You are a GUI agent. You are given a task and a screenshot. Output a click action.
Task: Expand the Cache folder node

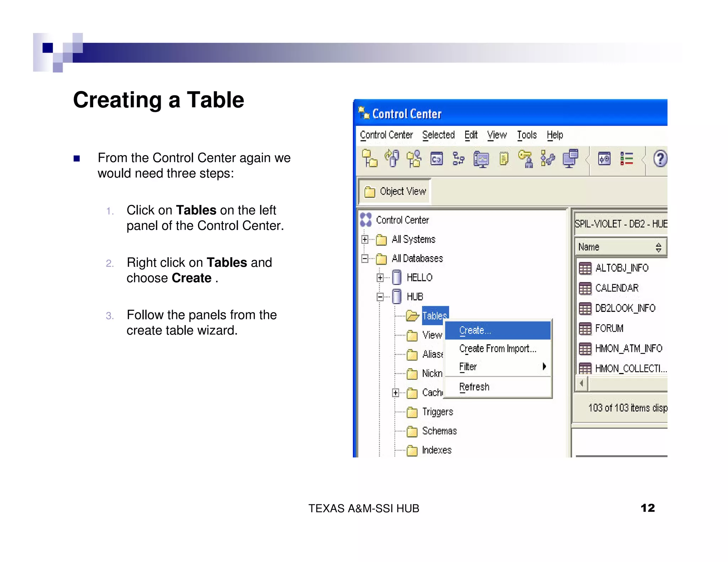(396, 393)
